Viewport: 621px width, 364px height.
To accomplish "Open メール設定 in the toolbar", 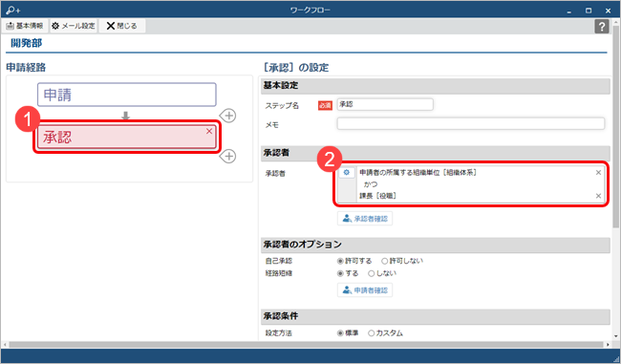I will click(x=74, y=26).
